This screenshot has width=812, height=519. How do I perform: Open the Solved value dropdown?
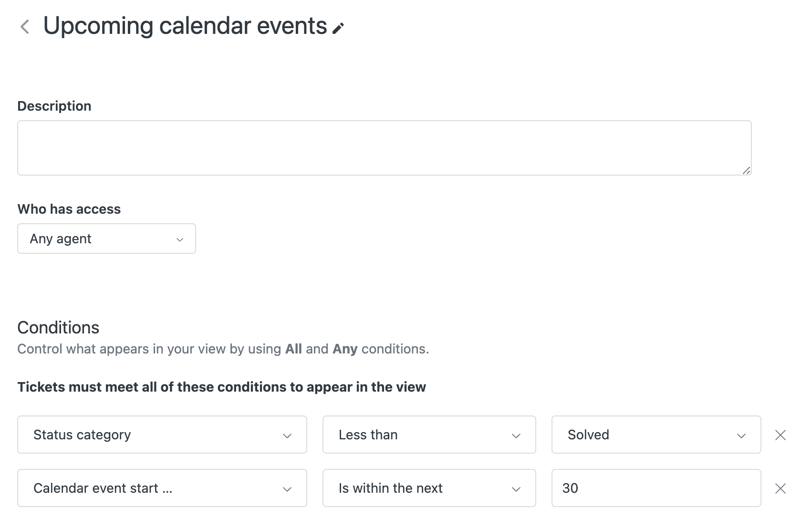(x=656, y=435)
